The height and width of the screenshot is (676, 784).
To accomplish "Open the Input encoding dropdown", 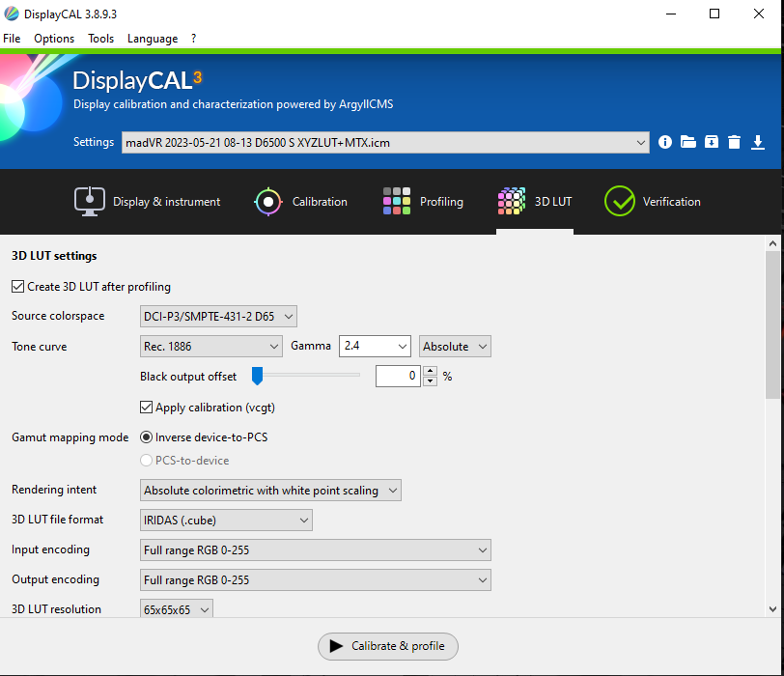I will click(316, 550).
